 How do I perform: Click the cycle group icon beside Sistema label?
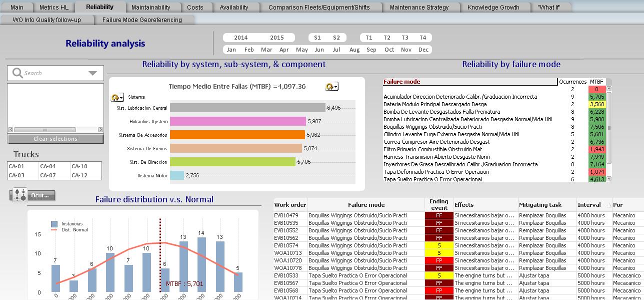(117, 97)
